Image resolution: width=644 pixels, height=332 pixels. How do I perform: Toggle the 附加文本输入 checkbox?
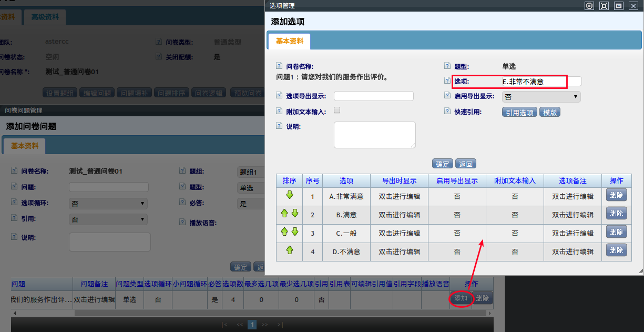tap(337, 110)
